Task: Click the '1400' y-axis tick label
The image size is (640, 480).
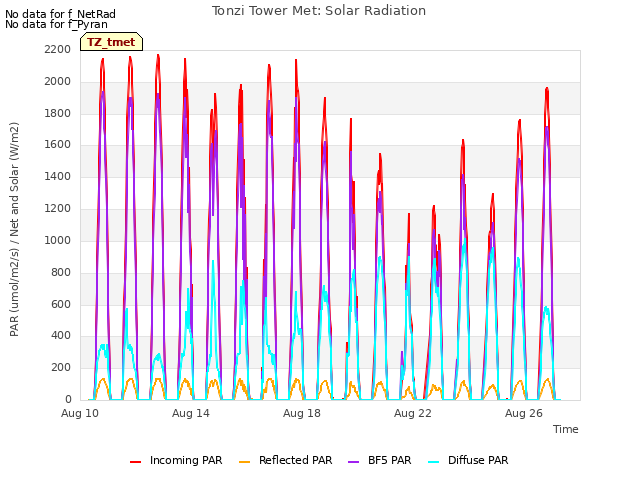Action: pos(58,177)
